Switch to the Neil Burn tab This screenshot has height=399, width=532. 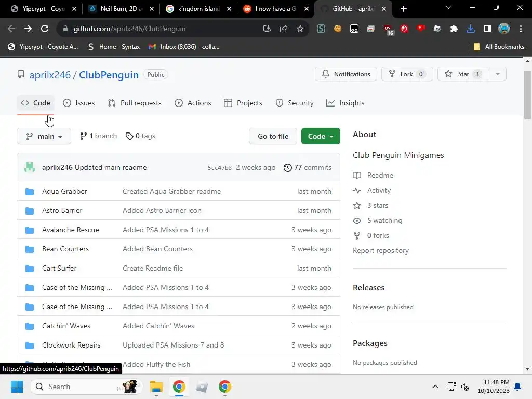coord(121,9)
